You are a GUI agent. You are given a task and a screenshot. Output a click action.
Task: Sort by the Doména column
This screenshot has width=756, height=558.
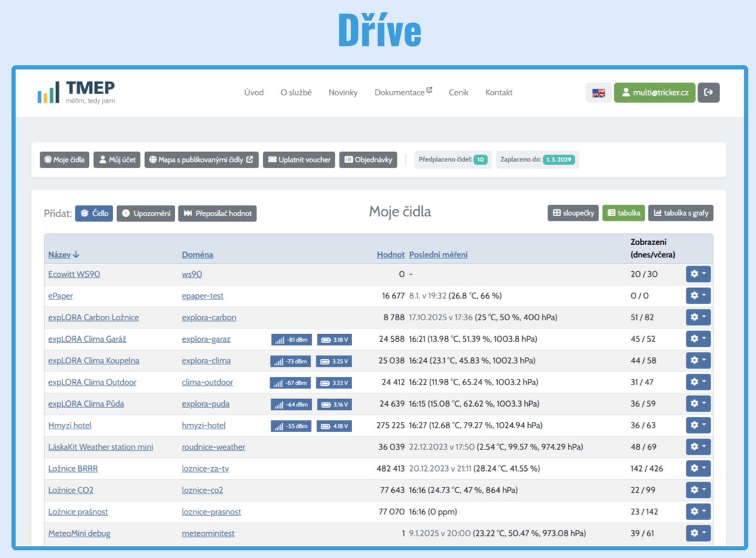click(x=197, y=255)
